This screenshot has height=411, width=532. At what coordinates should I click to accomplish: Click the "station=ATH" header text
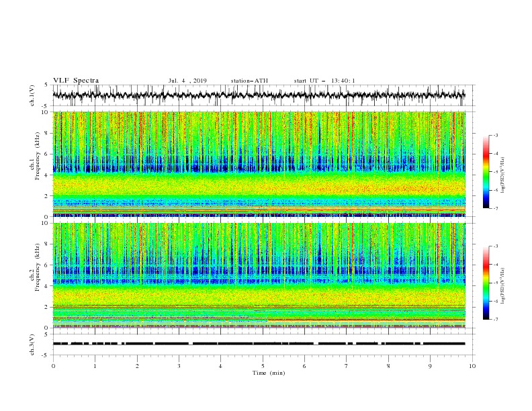pyautogui.click(x=249, y=81)
